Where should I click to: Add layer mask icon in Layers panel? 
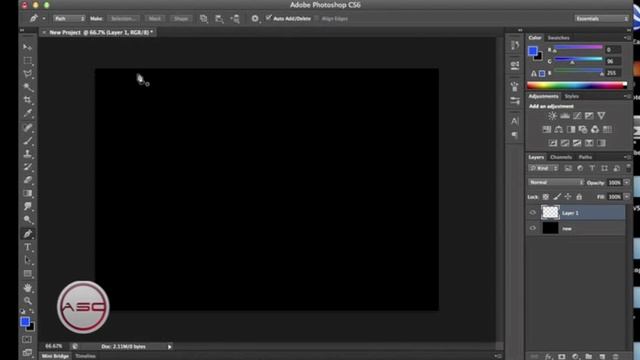[562, 356]
